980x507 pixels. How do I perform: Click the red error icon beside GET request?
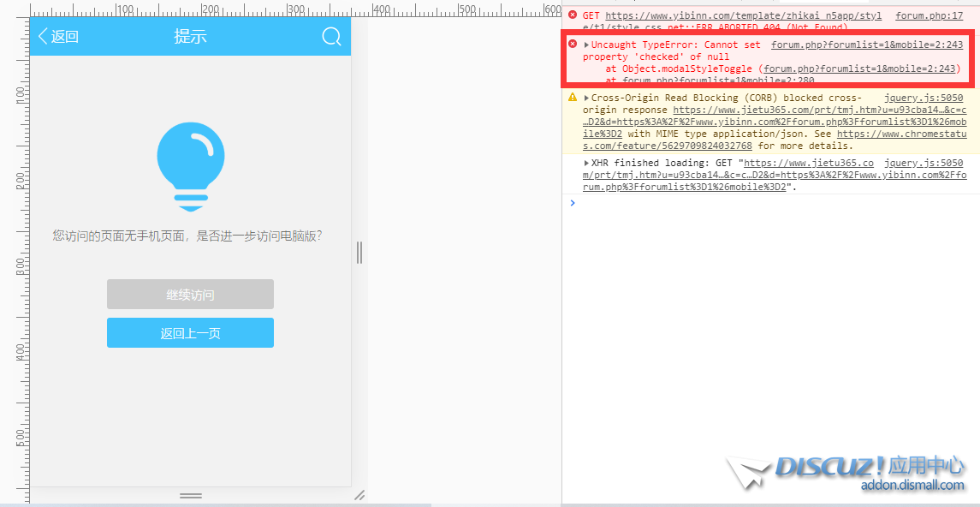[573, 15]
